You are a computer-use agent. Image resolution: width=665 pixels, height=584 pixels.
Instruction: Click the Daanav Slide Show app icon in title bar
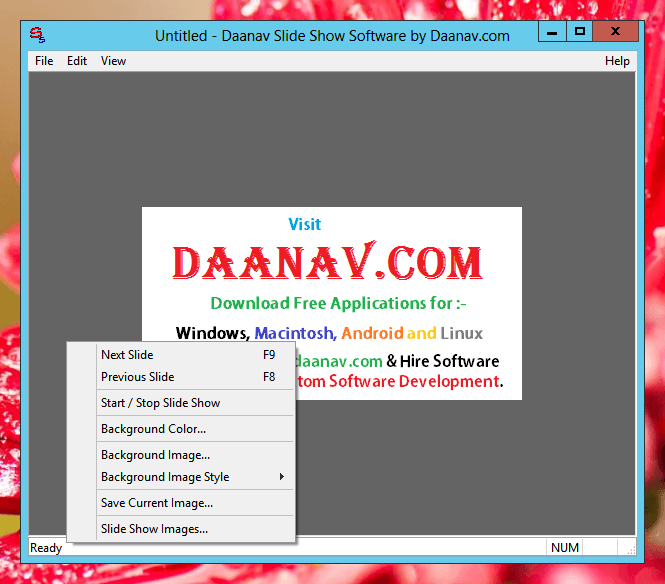coord(37,35)
